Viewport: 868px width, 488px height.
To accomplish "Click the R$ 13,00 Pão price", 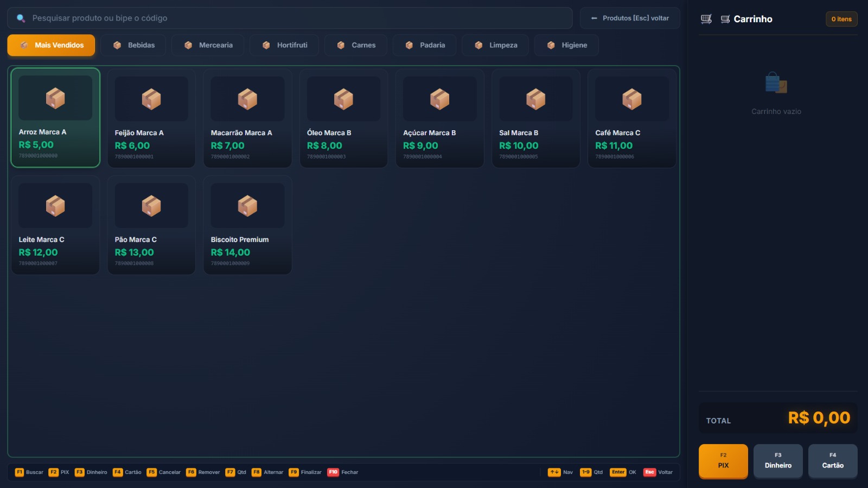I will point(134,252).
